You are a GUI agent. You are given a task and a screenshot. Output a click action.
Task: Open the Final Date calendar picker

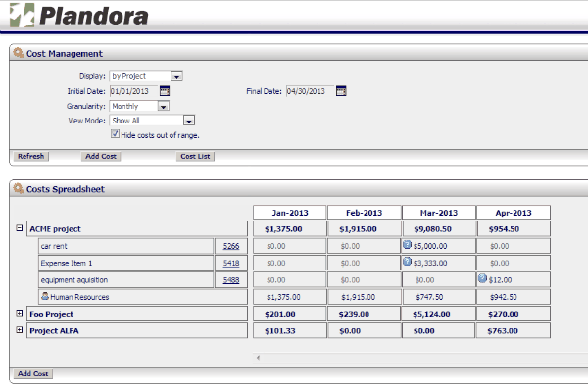[341, 91]
